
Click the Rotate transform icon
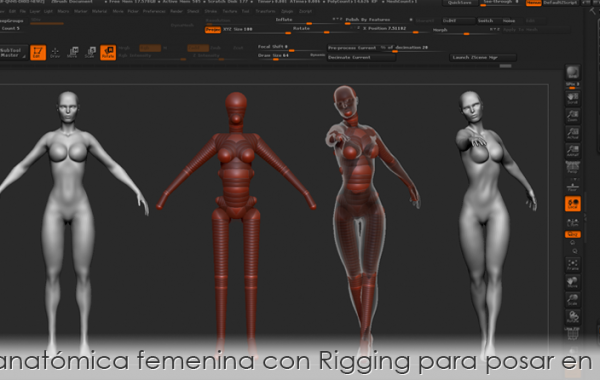[x=108, y=52]
